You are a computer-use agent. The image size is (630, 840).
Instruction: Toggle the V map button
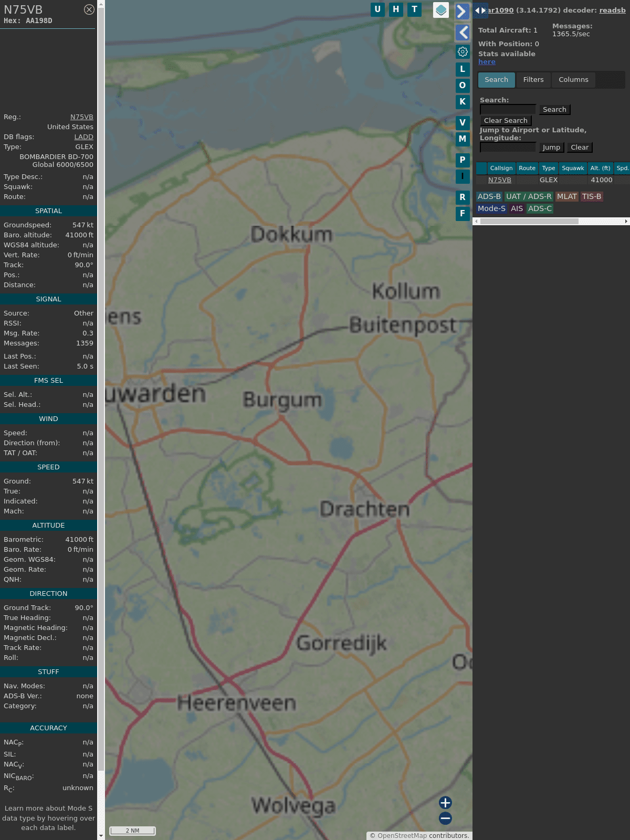coord(463,123)
